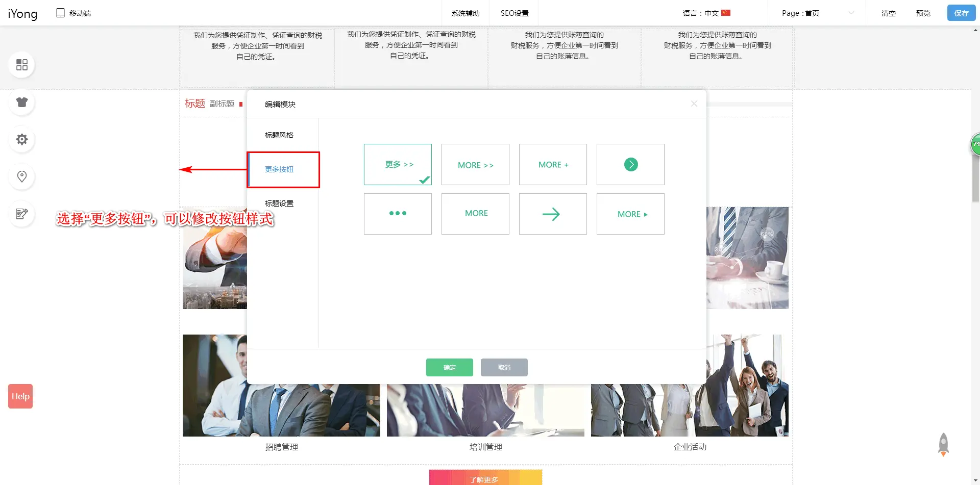The image size is (980, 485).
Task: Click the mobile device icon in header
Action: click(61, 13)
